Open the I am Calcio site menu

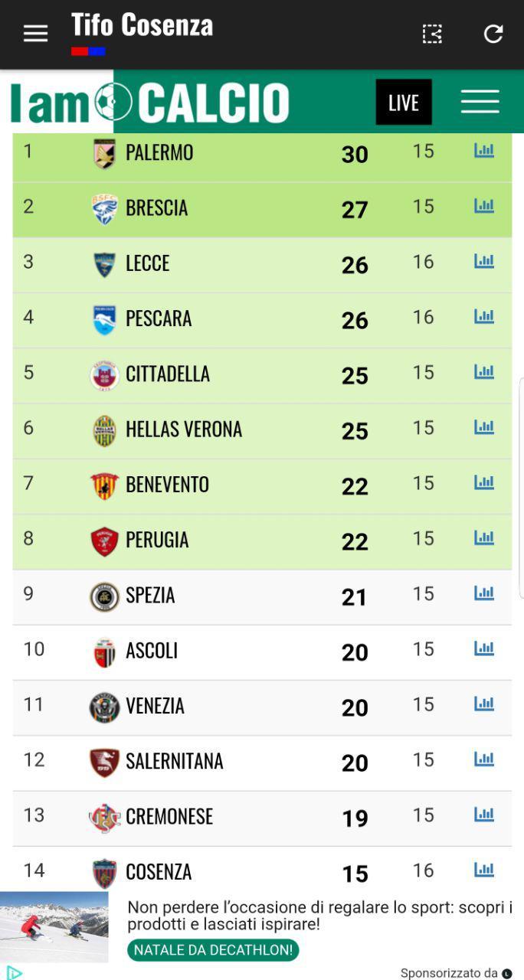click(480, 102)
